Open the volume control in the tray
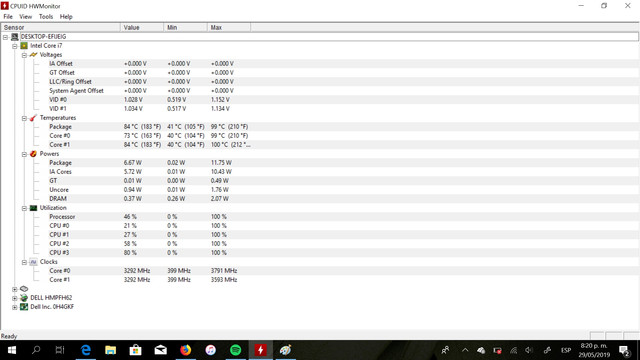Image resolution: width=640 pixels, height=360 pixels. tap(529, 350)
